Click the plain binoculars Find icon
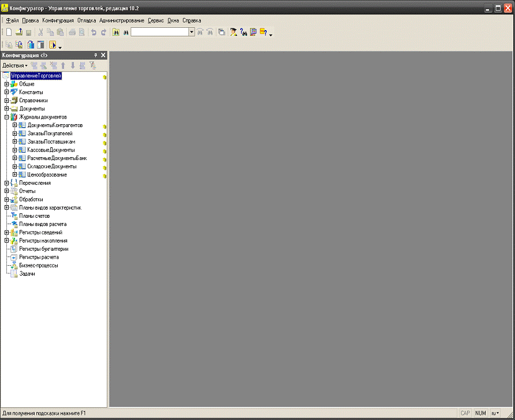This screenshot has height=420, width=515. pyautogui.click(x=126, y=32)
